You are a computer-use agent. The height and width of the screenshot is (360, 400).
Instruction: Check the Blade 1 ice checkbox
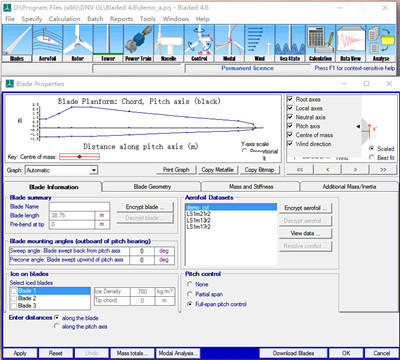click(x=14, y=291)
